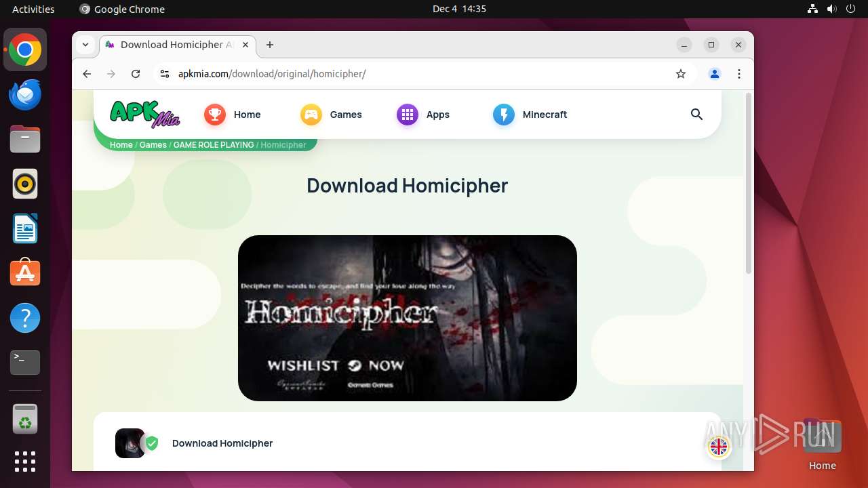
Task: Reload the current page
Action: pyautogui.click(x=136, y=74)
